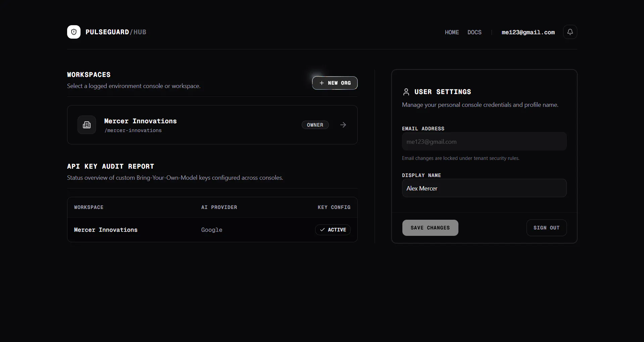Click Mercer Innovations in the audit table

[x=106, y=230]
